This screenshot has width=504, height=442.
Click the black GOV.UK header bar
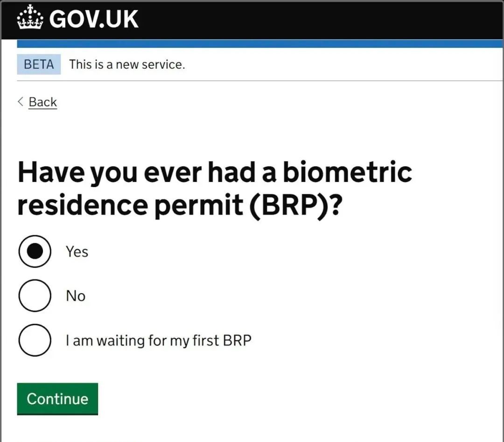coord(252,20)
